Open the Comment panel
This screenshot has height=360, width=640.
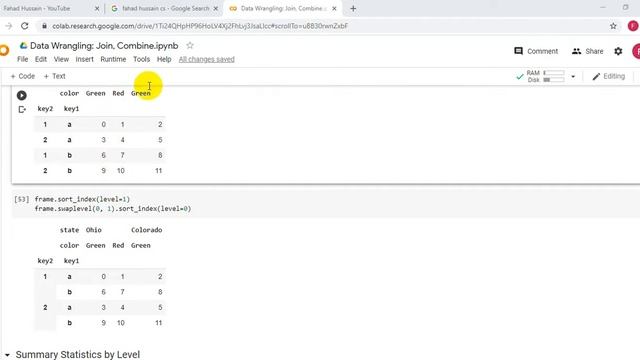[x=536, y=51]
